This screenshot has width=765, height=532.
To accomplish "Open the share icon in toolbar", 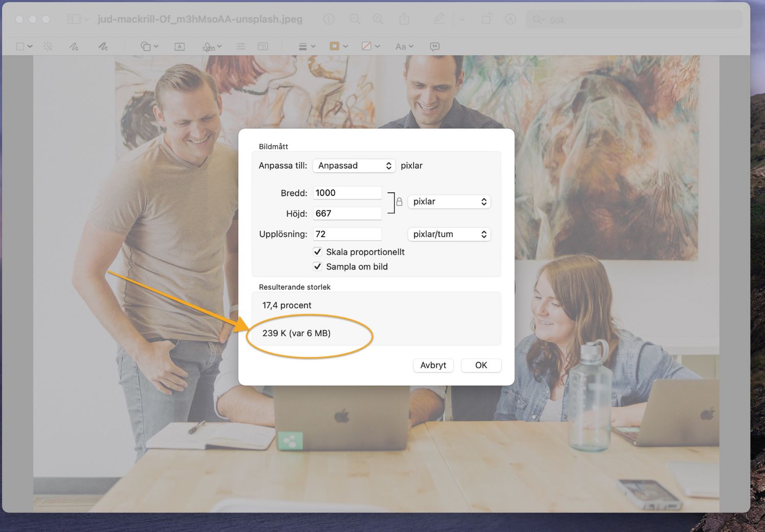I will 404,19.
